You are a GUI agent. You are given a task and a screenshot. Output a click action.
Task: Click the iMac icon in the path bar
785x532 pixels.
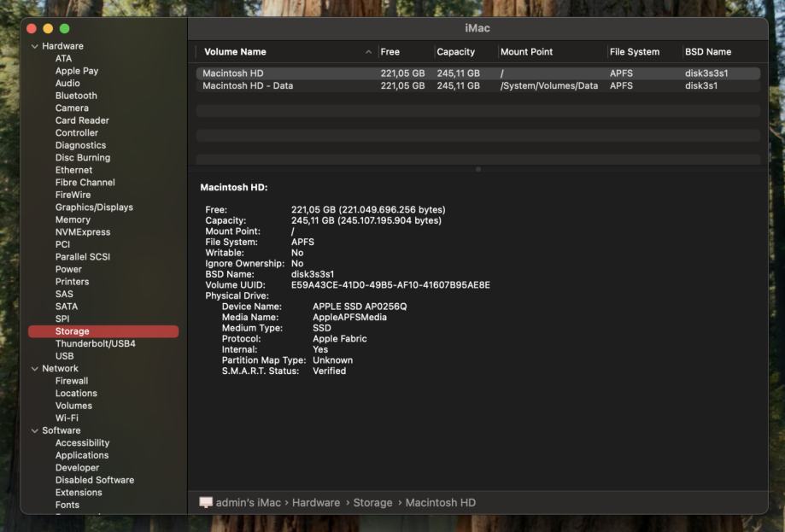click(x=206, y=503)
